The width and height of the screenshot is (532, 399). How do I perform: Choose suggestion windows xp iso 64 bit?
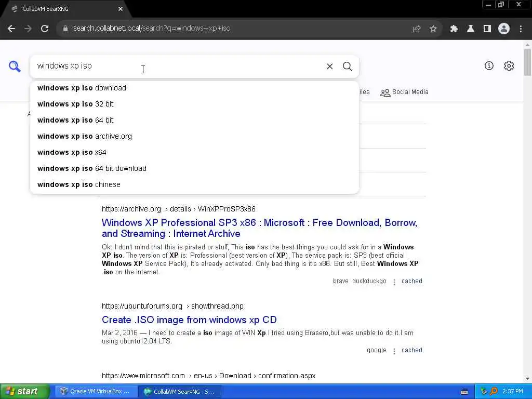(194, 120)
